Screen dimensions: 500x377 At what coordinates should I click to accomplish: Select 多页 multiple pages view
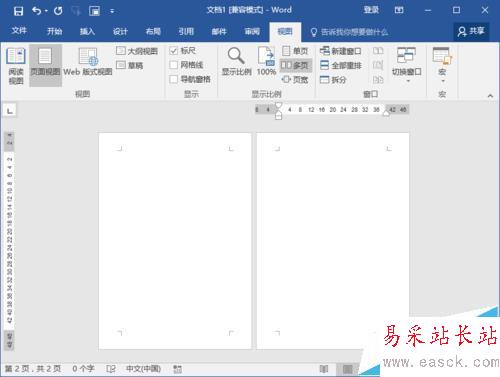click(295, 65)
